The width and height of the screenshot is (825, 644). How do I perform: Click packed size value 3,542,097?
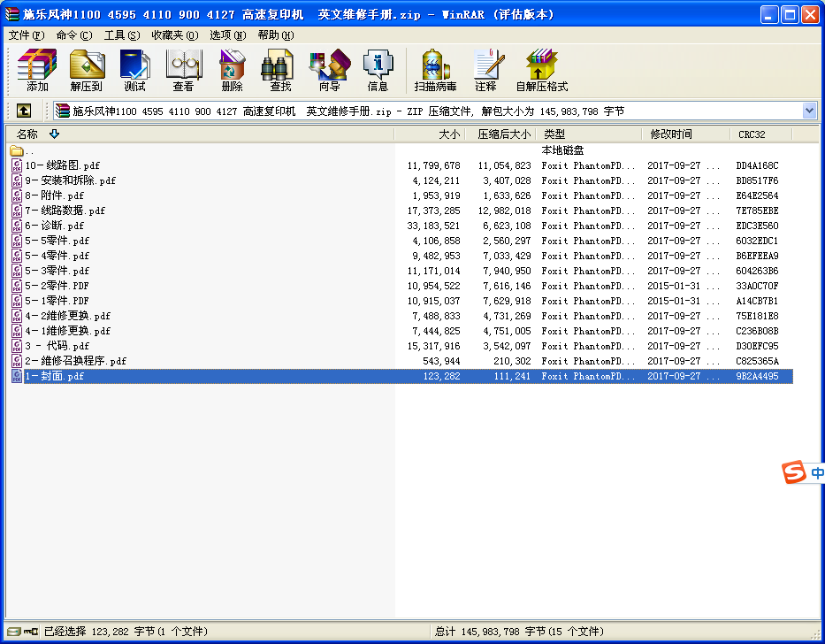[507, 346]
